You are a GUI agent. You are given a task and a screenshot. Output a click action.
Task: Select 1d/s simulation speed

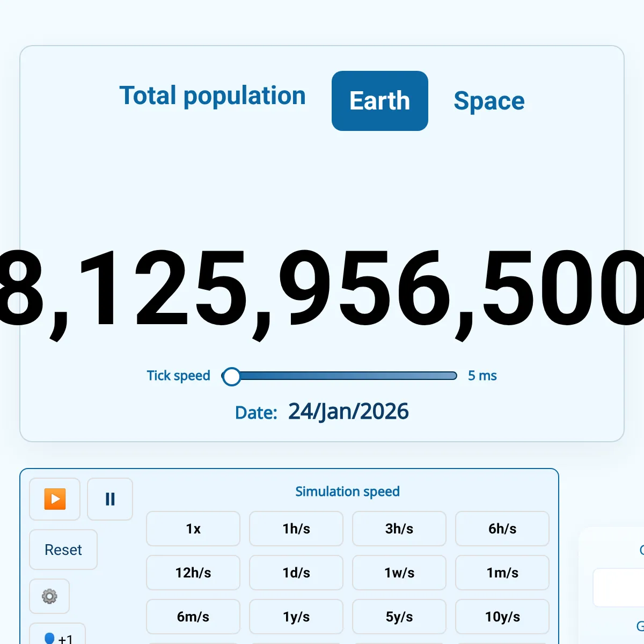(296, 573)
